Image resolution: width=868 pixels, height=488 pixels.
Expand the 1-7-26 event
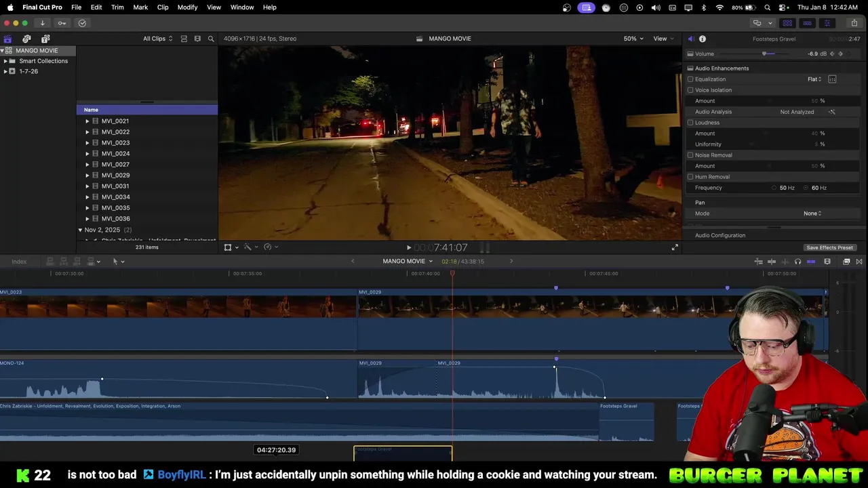pos(5,71)
